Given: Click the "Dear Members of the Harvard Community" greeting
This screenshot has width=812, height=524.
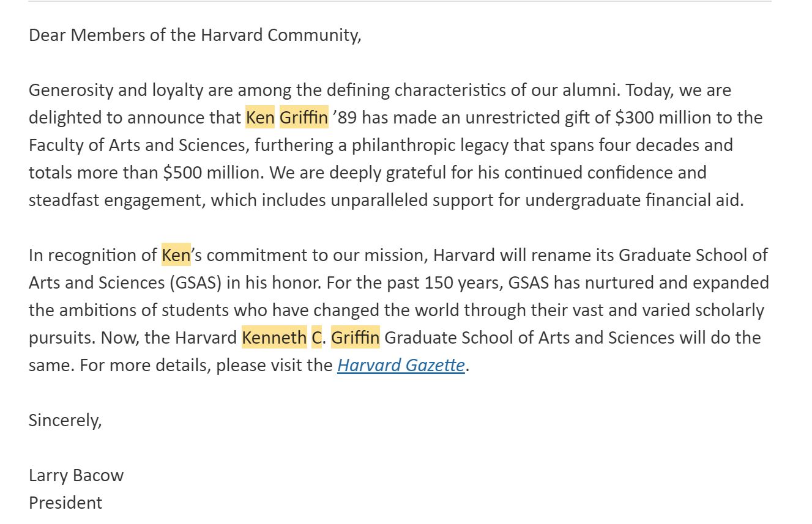Looking at the screenshot, I should coord(195,35).
